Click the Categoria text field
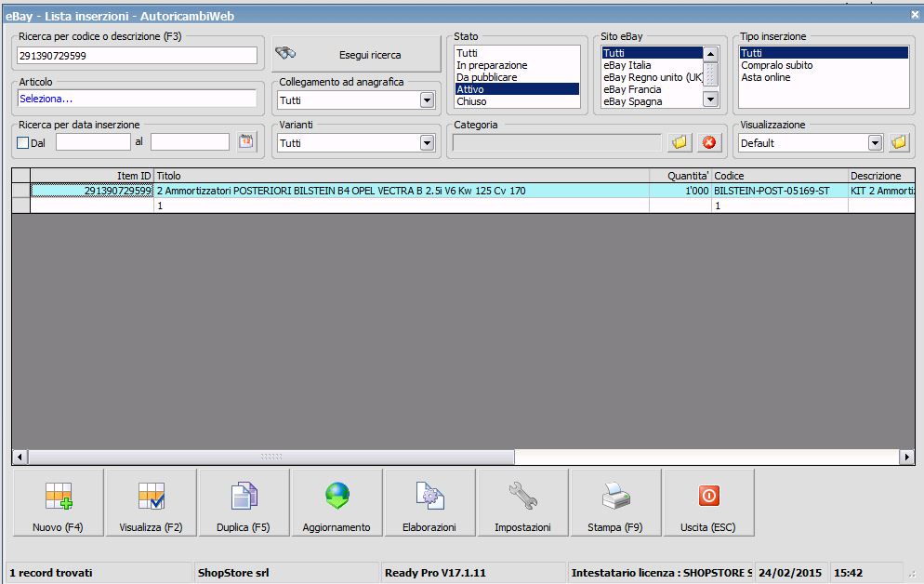Screen dimensions: 924x584 pos(557,142)
